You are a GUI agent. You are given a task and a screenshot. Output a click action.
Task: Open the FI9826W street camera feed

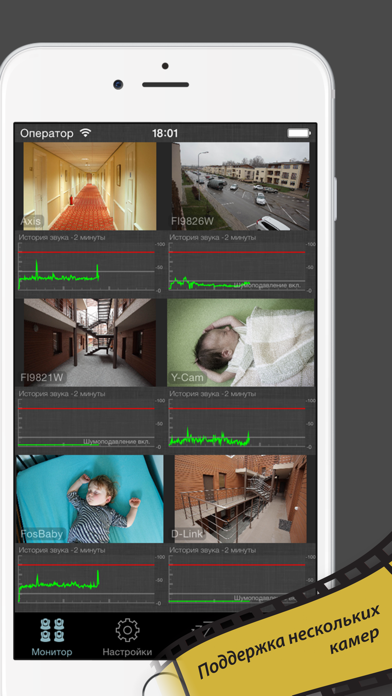click(x=241, y=186)
